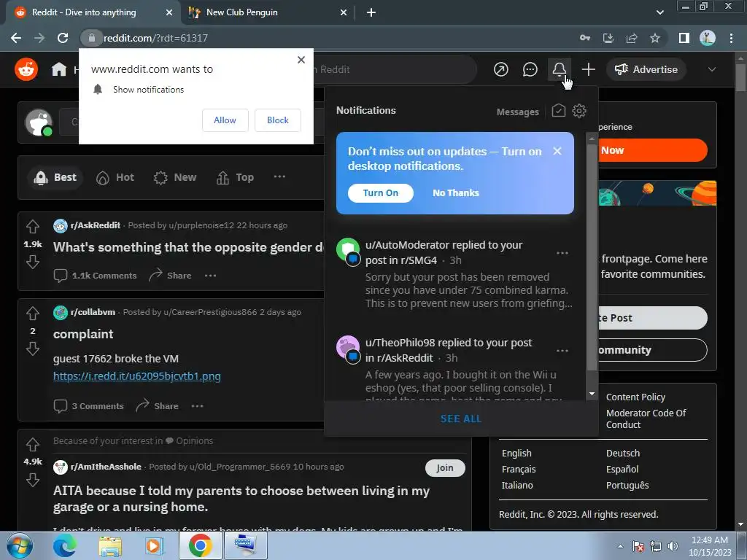Share the complaint post

pos(158,405)
